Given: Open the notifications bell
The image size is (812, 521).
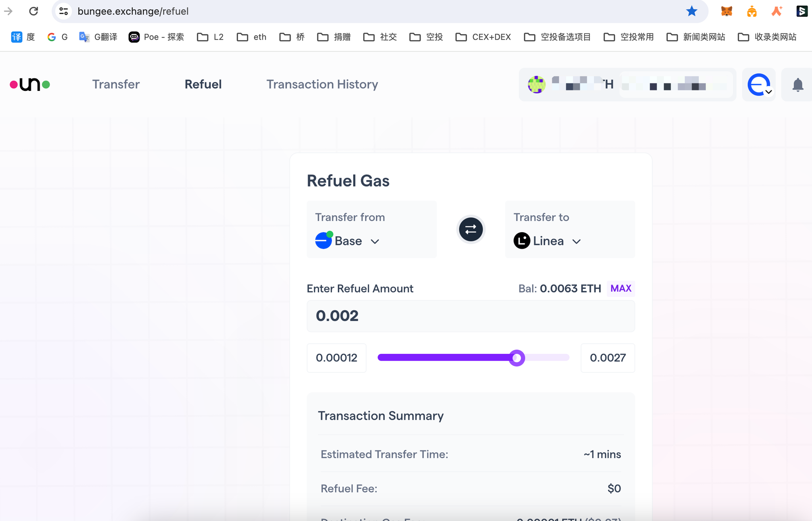Looking at the screenshot, I should click(x=797, y=85).
